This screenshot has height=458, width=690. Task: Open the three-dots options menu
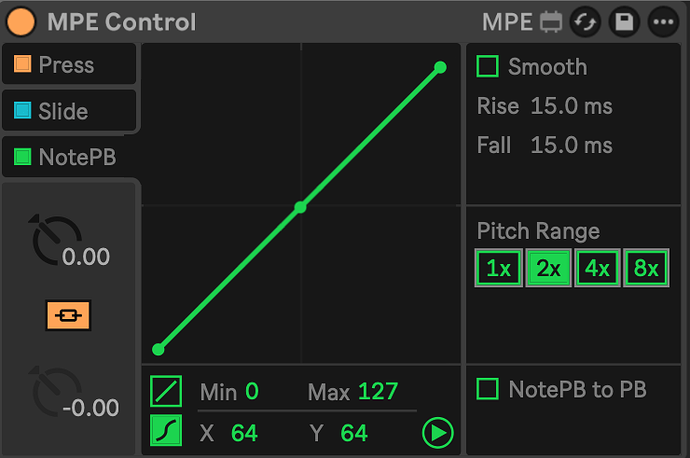(663, 22)
